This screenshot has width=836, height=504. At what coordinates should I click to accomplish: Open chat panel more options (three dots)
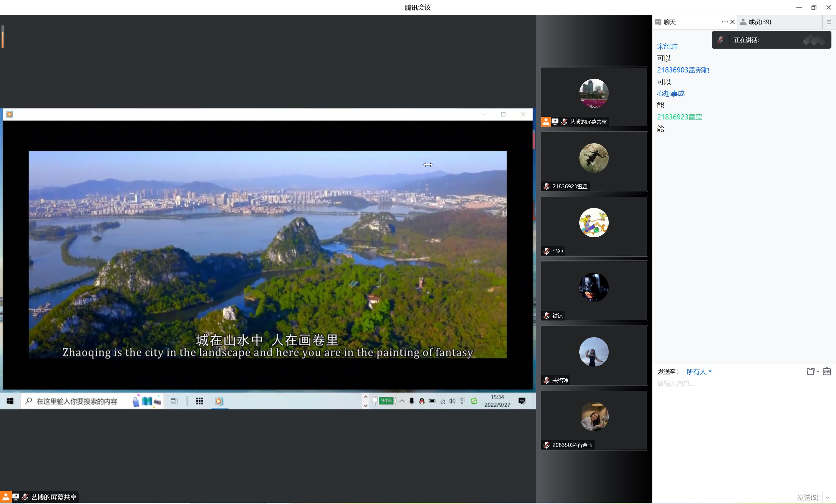724,22
